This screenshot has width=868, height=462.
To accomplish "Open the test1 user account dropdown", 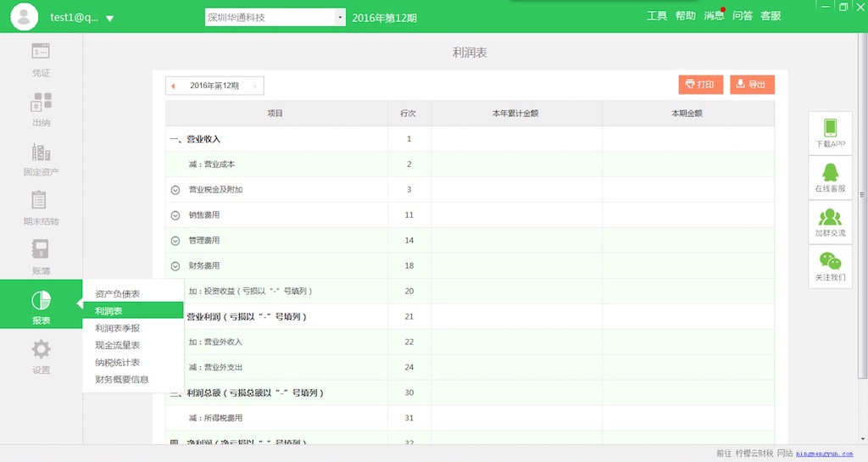I will pyautogui.click(x=109, y=18).
